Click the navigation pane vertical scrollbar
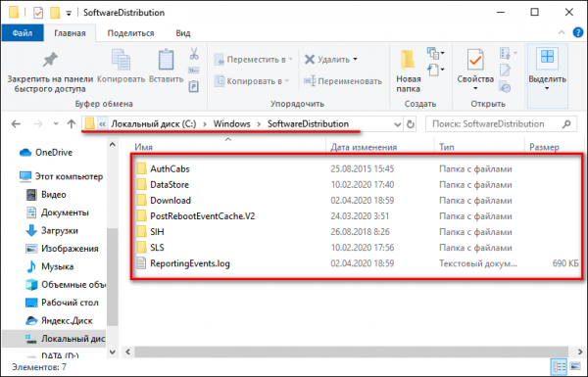Image resolution: width=588 pixels, height=377 pixels. (112, 277)
